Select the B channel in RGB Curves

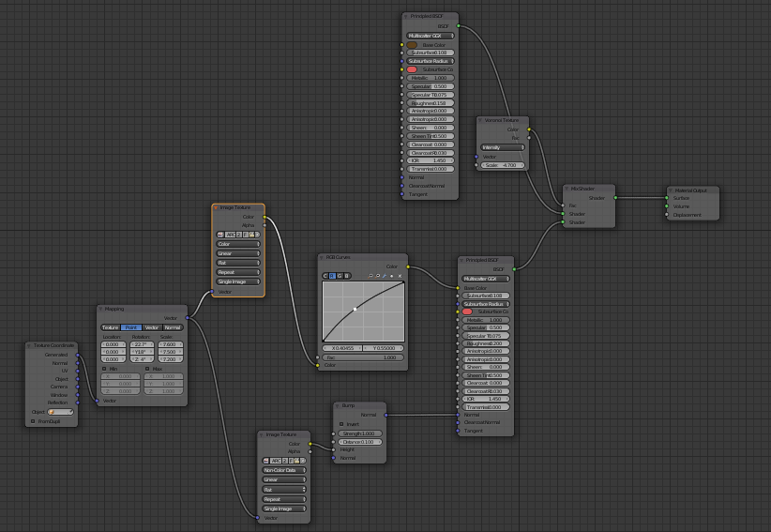(x=347, y=276)
